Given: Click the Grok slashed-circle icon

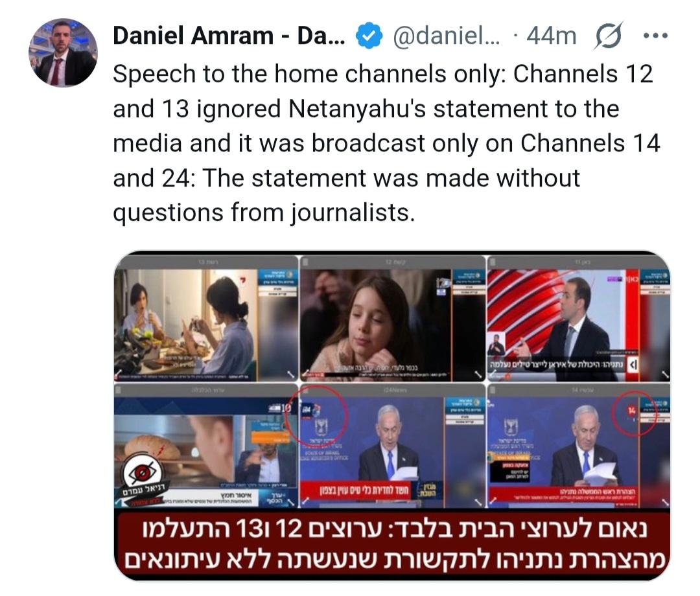Looking at the screenshot, I should (608, 36).
